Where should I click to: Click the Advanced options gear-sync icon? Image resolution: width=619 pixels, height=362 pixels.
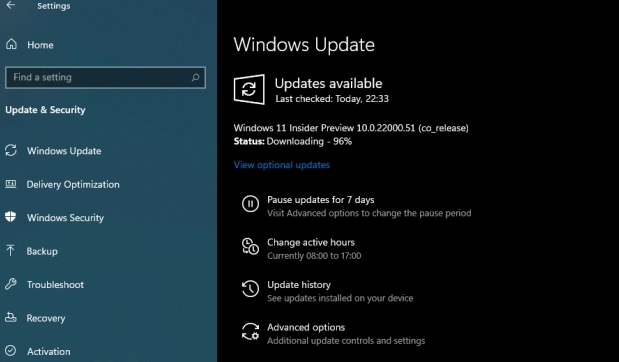(250, 331)
